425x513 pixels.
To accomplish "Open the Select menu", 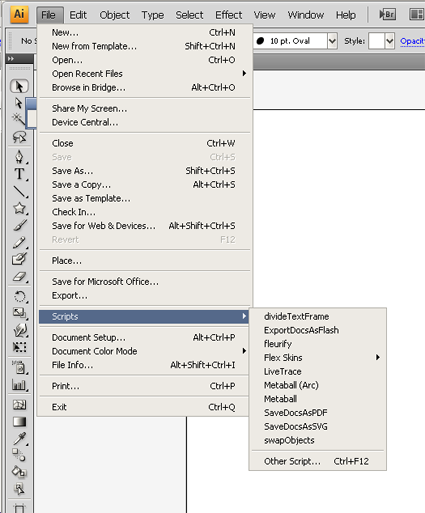I will tap(189, 15).
